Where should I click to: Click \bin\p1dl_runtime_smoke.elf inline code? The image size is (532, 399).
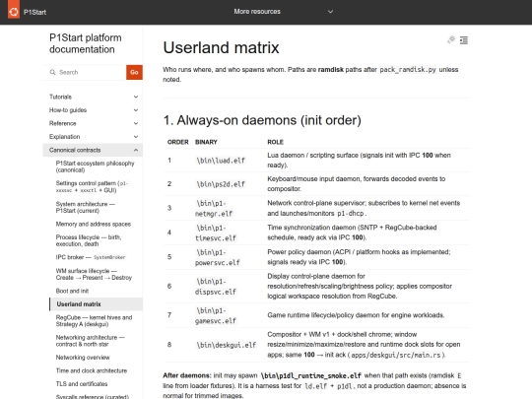[310, 375]
